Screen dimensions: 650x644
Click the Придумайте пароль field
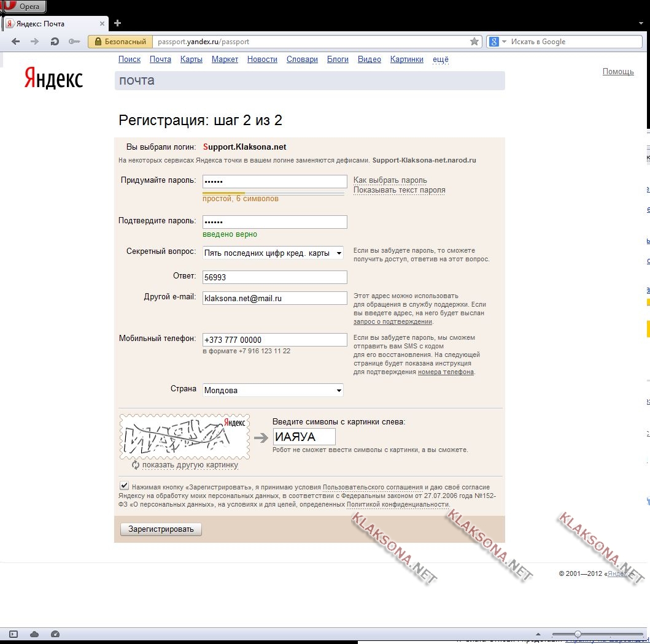click(275, 182)
